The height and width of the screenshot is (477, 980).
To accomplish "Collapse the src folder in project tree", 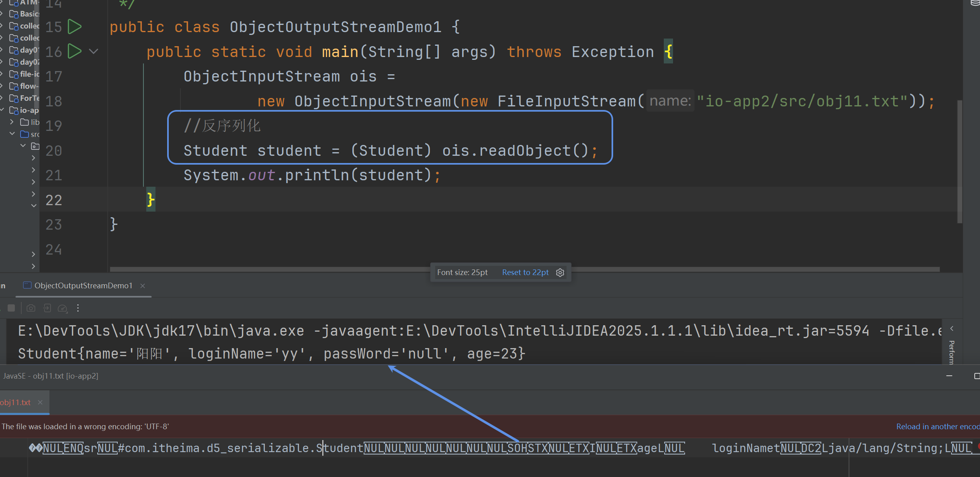I will click(12, 134).
